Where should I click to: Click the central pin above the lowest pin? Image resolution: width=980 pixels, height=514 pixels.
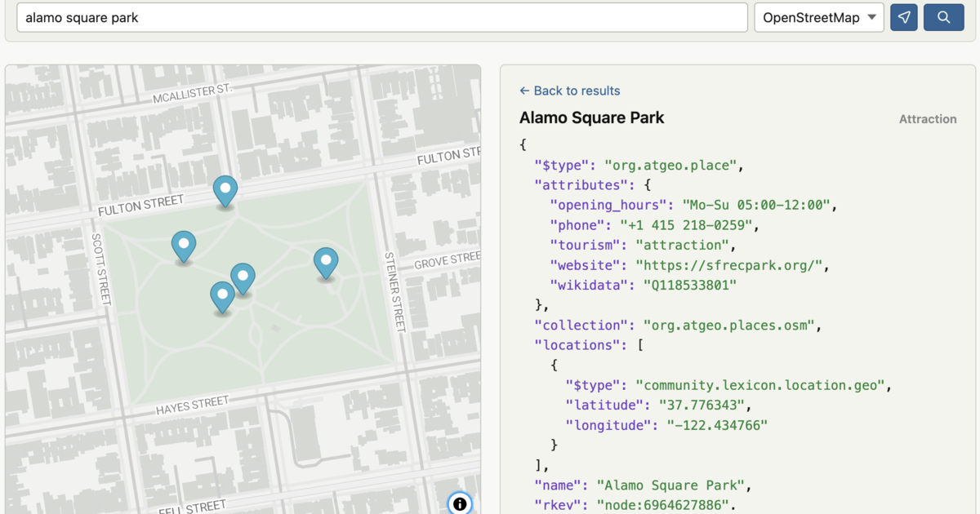coord(243,277)
